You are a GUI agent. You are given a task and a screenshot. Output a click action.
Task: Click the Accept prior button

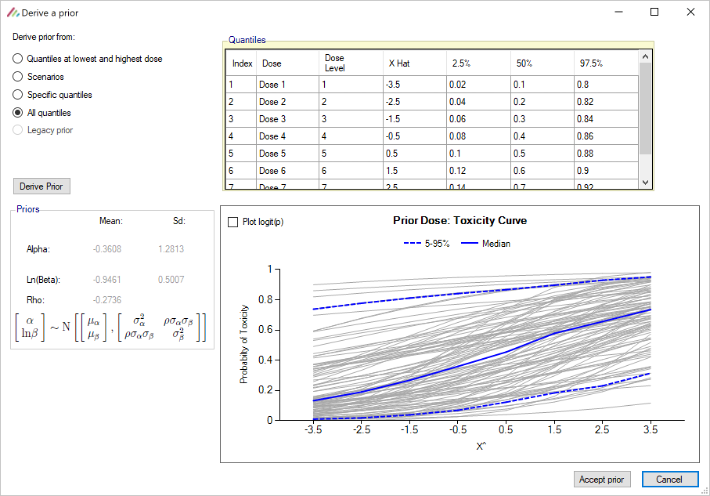[x=603, y=479]
